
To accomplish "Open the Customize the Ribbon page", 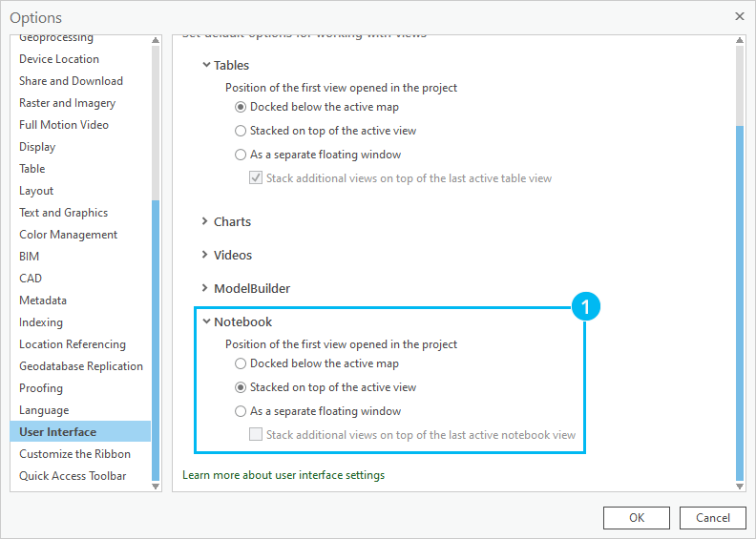I will (x=74, y=454).
